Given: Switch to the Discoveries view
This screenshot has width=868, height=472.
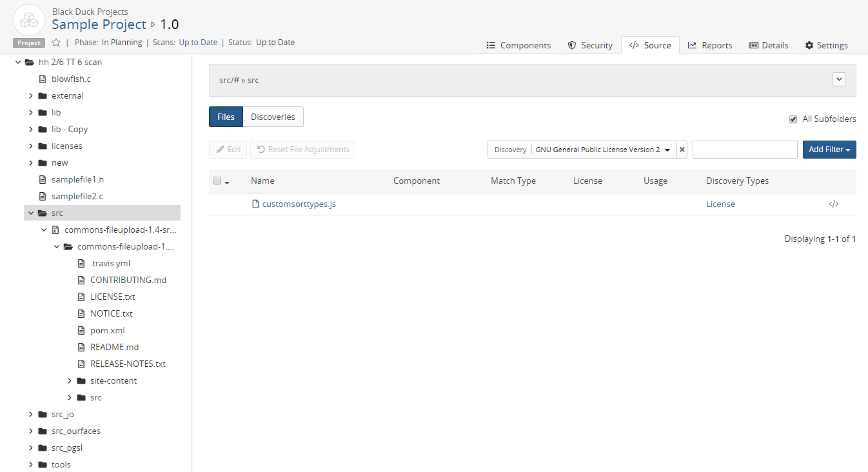Looking at the screenshot, I should (273, 117).
